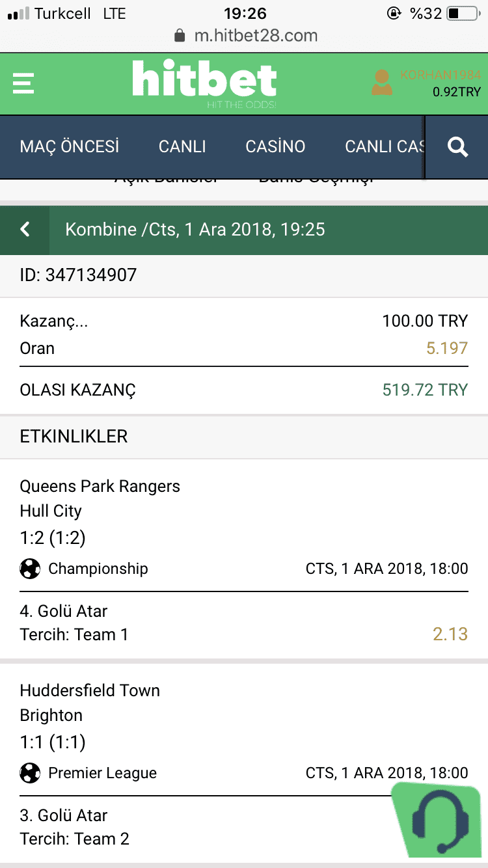The image size is (488, 868).
Task: Tap the lock icon in address bar
Action: pos(180,35)
